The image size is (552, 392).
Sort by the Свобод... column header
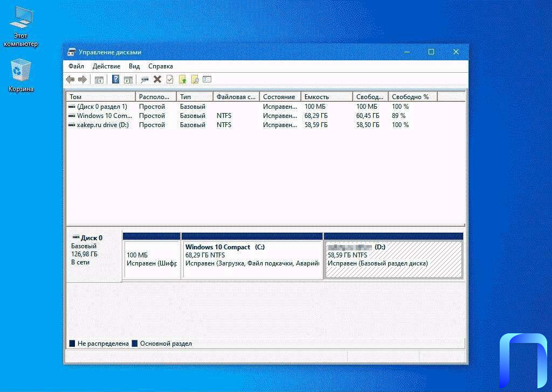(x=370, y=97)
